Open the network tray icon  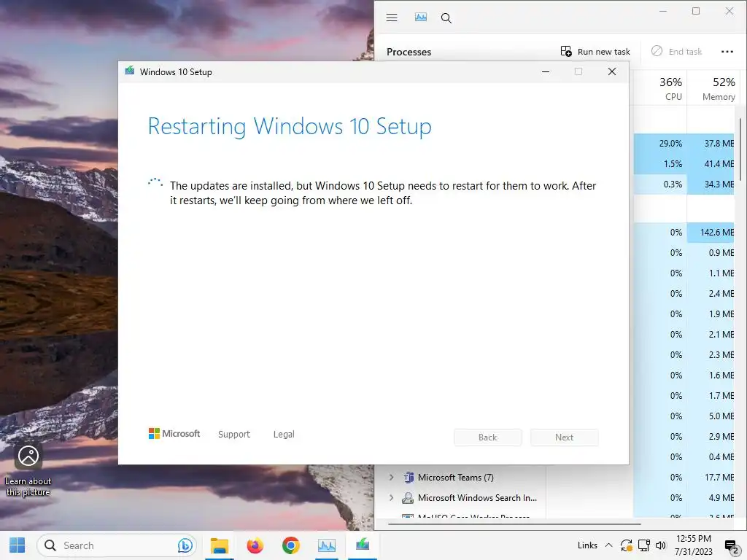coord(644,545)
